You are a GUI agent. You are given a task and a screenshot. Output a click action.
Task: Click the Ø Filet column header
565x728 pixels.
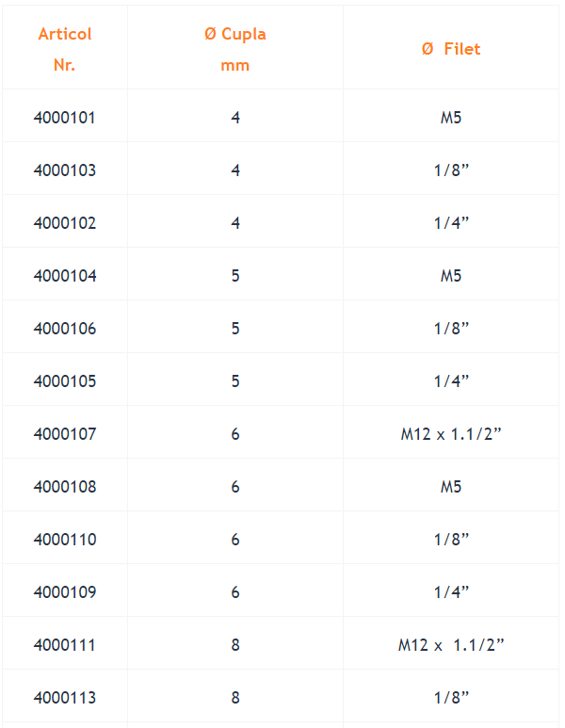click(451, 49)
